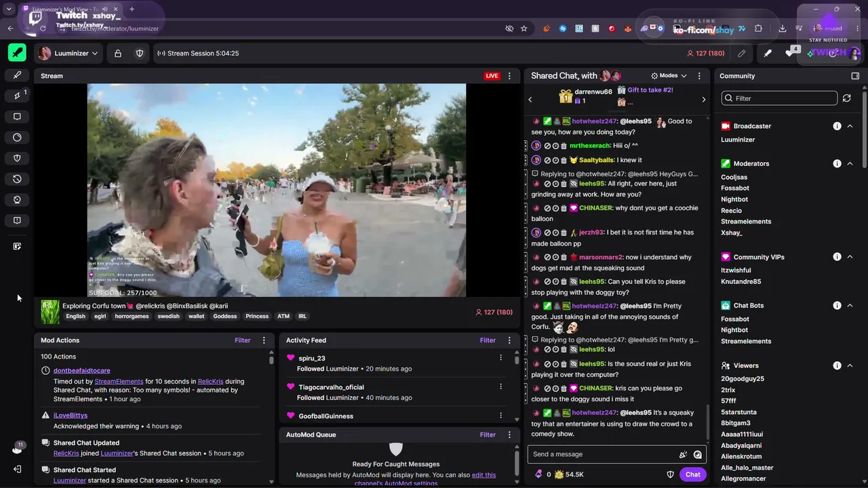
Task: Open Mod Actions options menu
Action: click(x=264, y=340)
